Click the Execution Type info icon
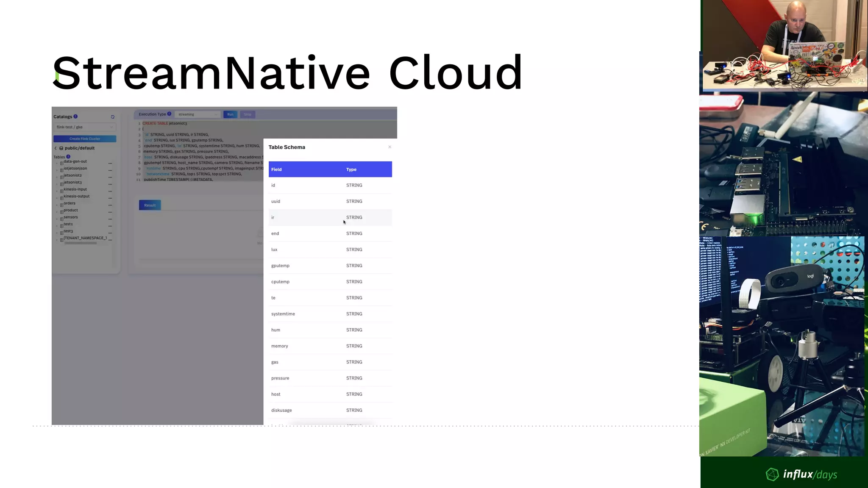The image size is (868, 488). point(169,114)
